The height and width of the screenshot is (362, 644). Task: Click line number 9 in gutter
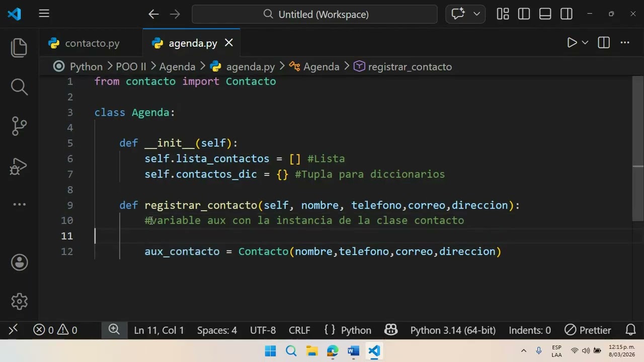tap(69, 205)
